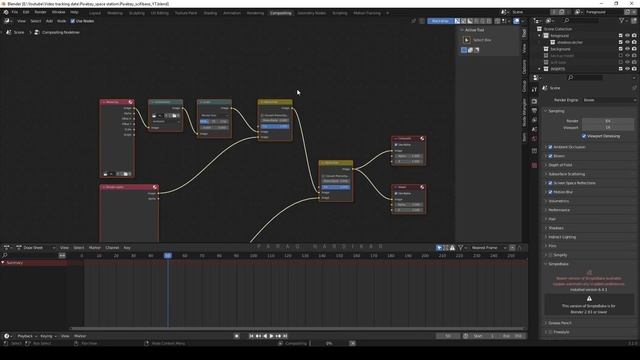Open the Channel menu in Dope Sheet

click(x=112, y=247)
